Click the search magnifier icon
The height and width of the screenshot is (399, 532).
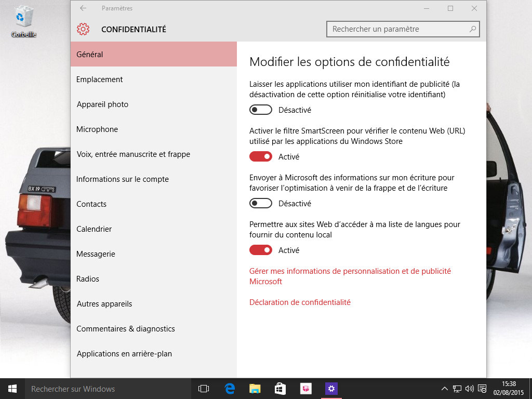472,29
